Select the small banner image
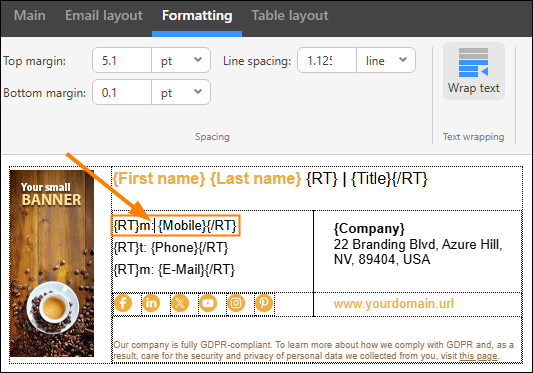The image size is (533, 373). 52,264
